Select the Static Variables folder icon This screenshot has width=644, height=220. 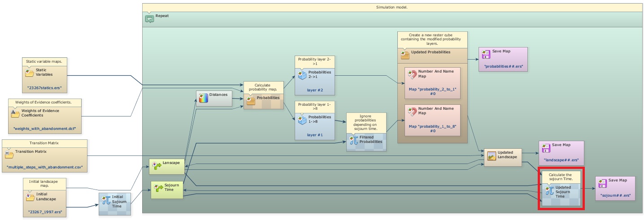click(x=30, y=73)
